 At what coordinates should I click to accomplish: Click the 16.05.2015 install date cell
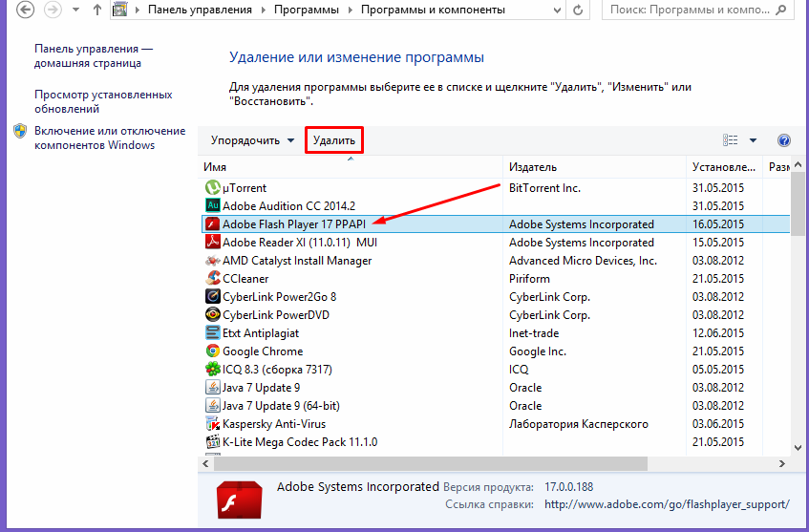718,223
